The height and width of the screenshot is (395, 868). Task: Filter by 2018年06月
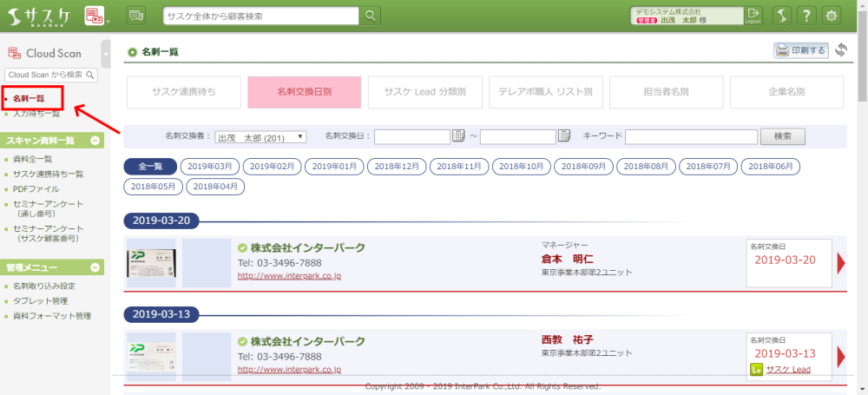(x=771, y=166)
